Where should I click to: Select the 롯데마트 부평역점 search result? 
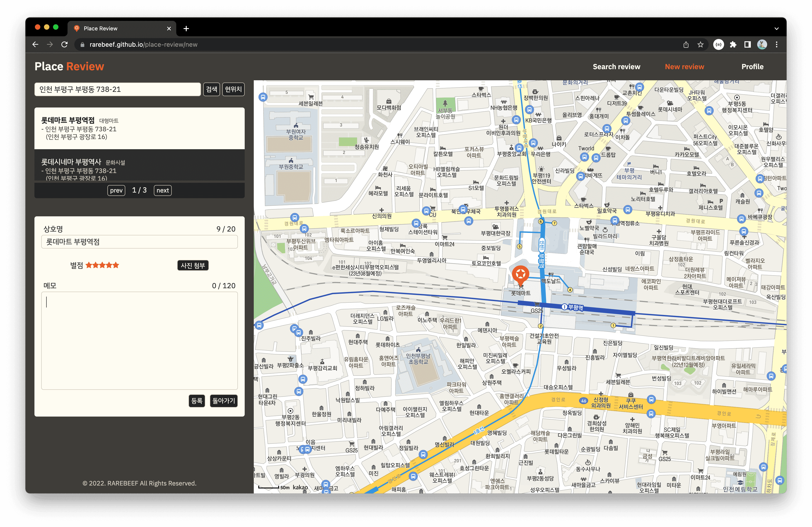tap(140, 128)
